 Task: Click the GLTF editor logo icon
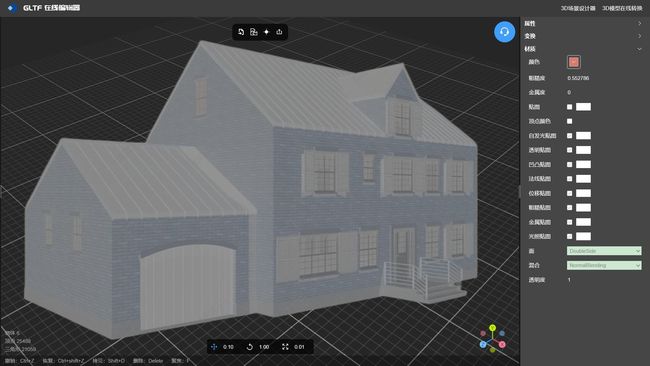click(12, 8)
